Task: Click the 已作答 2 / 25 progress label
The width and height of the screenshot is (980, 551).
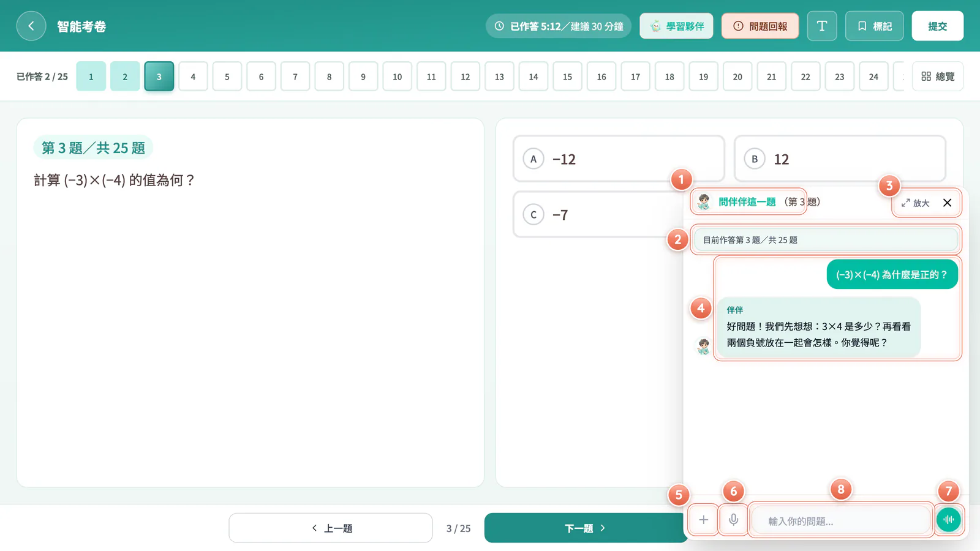Action: tap(42, 77)
